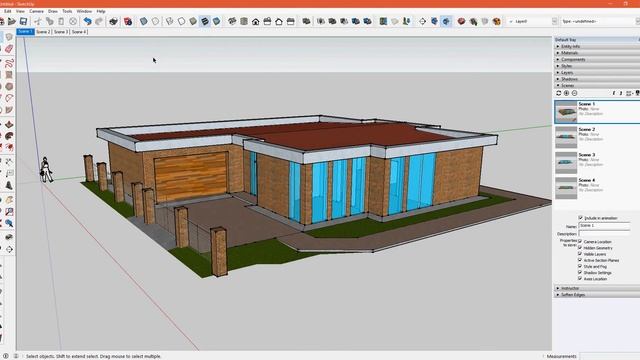Toggle Style and Fog checkbox

tap(580, 266)
